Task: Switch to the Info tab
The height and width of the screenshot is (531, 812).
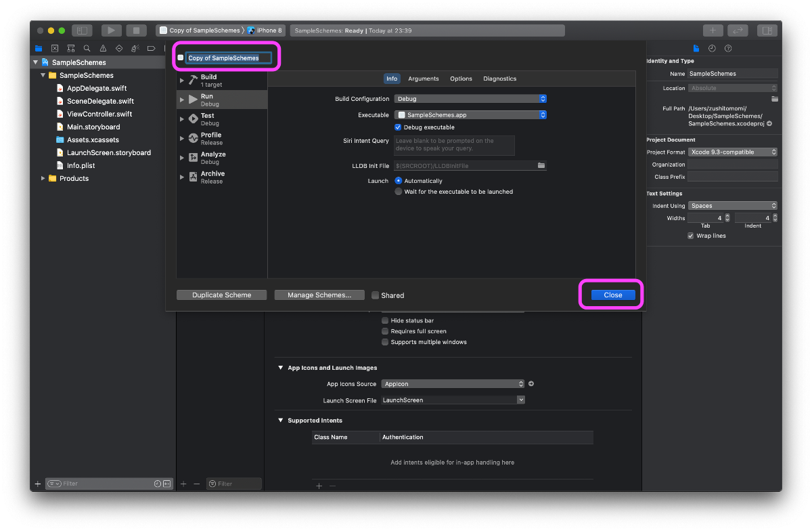Action: (392, 79)
